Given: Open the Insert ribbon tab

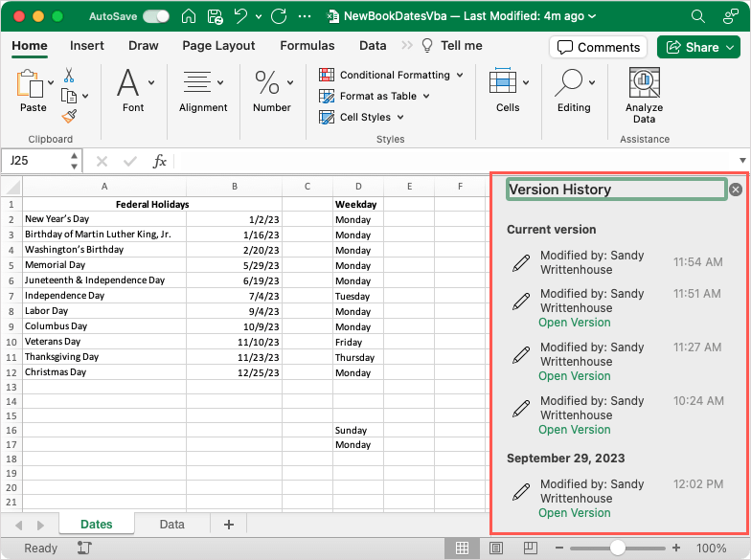Looking at the screenshot, I should (87, 46).
